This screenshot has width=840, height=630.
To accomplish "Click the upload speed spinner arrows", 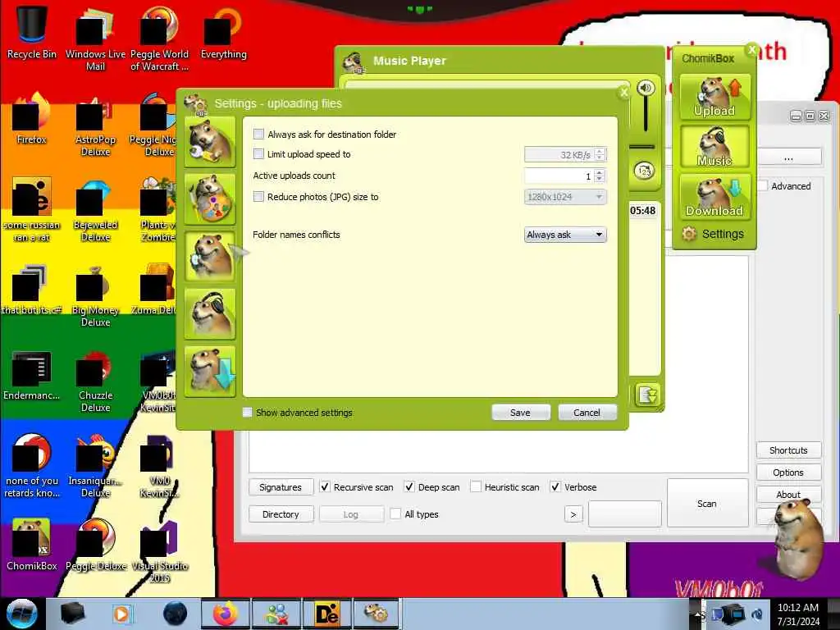I will [600, 154].
